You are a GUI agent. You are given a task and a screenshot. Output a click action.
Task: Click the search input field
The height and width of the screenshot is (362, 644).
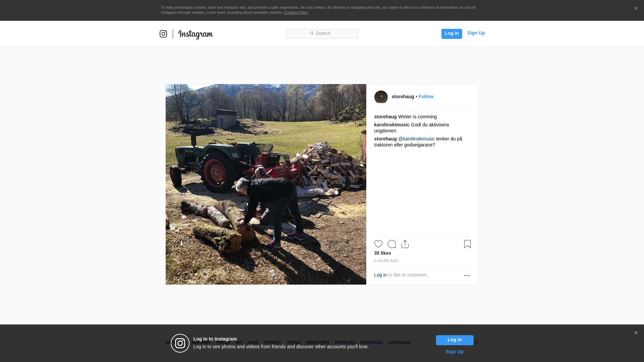322,34
